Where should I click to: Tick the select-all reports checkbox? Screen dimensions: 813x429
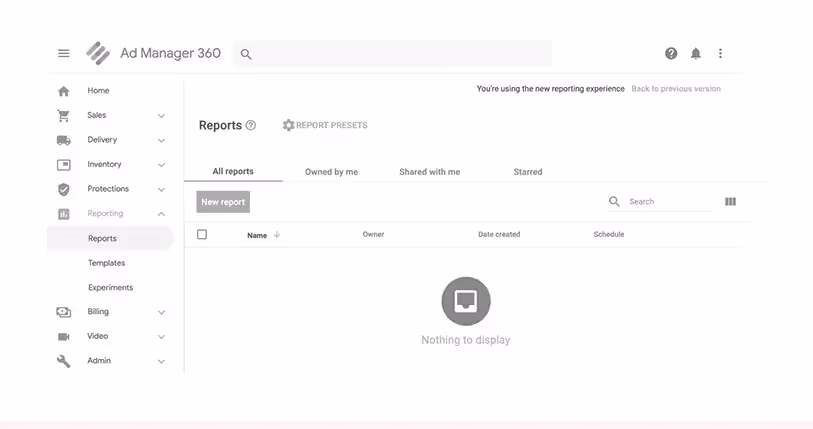click(202, 234)
